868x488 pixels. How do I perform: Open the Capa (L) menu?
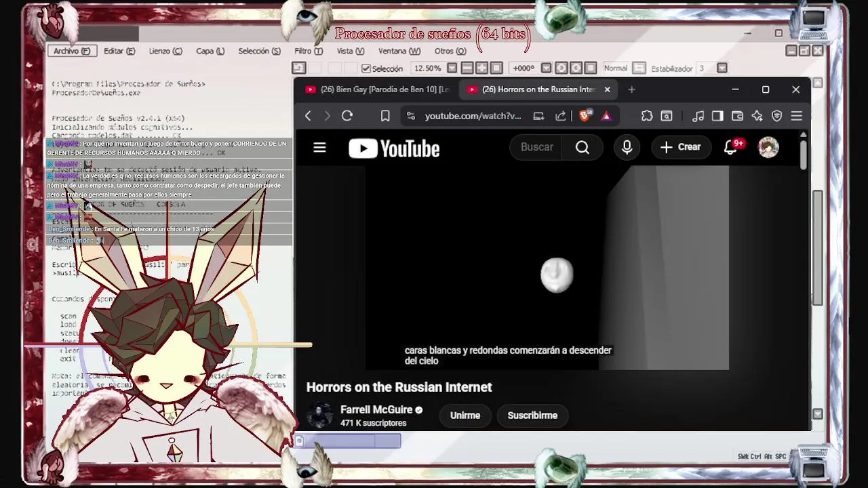[210, 51]
